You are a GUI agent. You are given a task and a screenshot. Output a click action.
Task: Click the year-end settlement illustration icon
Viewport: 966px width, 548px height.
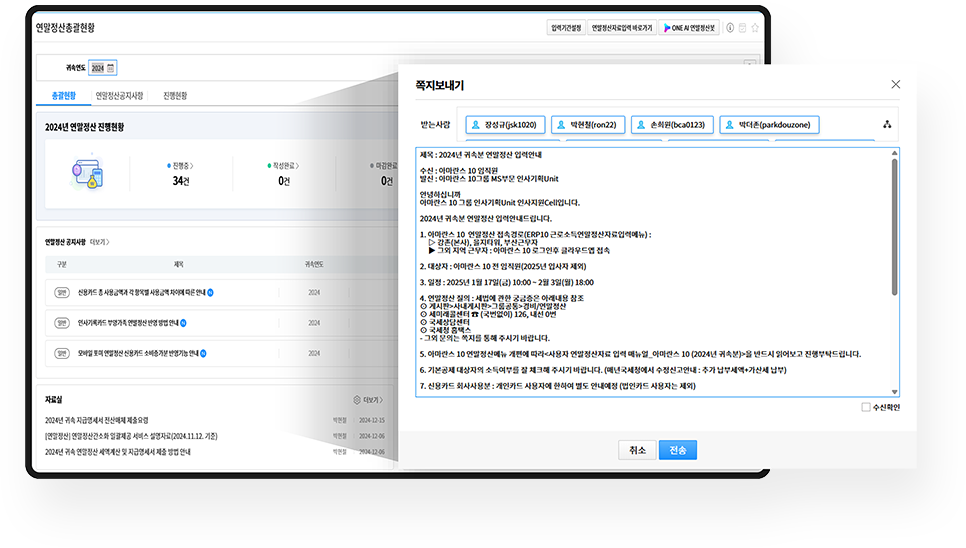click(x=87, y=173)
